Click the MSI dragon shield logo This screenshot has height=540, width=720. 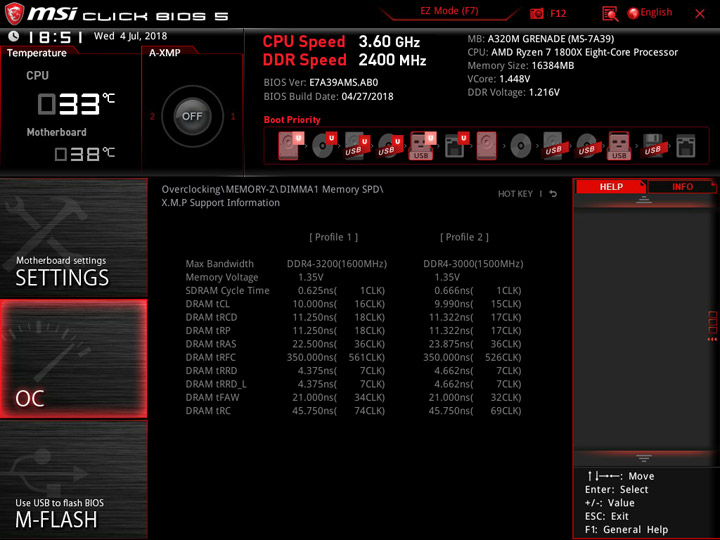[14, 14]
